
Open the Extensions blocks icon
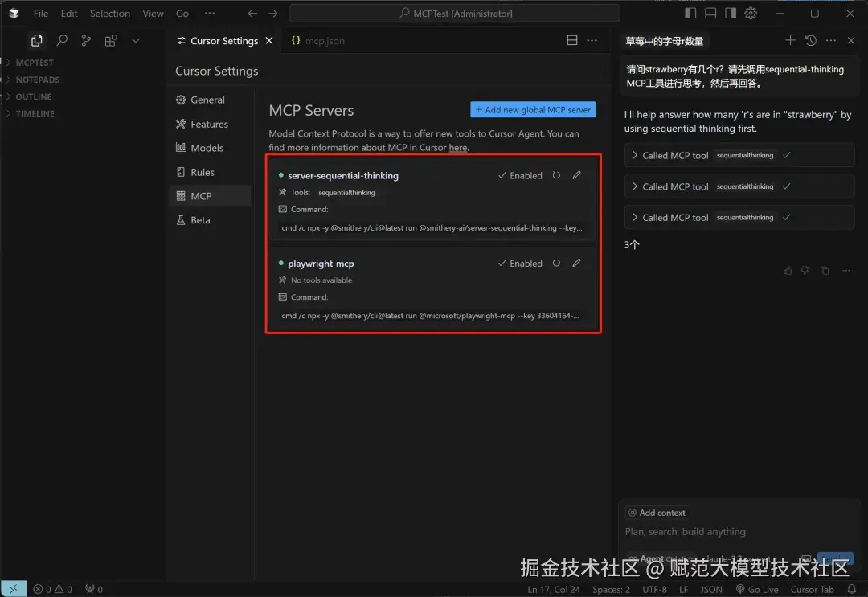(111, 40)
